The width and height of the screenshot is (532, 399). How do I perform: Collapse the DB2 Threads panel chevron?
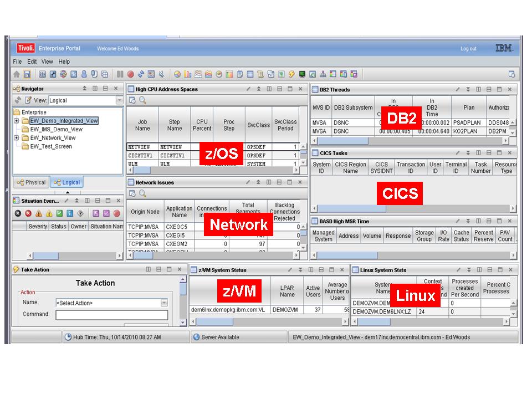[468, 89]
